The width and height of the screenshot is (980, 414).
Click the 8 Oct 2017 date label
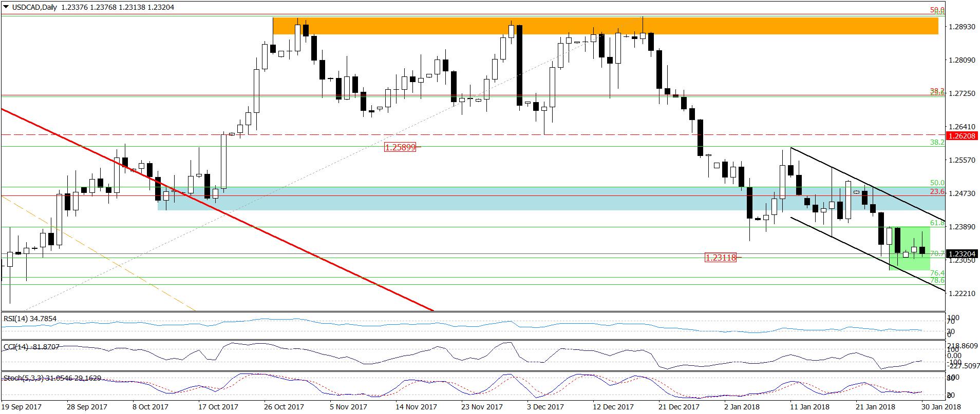pos(150,407)
